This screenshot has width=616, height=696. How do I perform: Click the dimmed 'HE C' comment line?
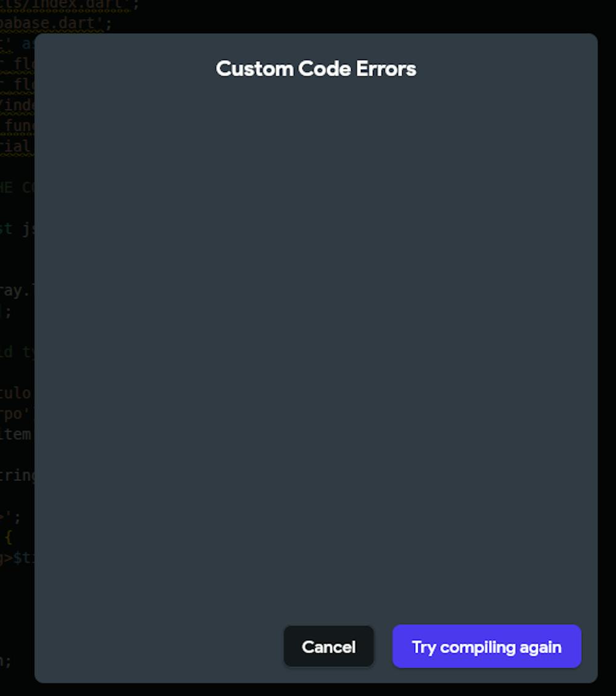coord(17,187)
